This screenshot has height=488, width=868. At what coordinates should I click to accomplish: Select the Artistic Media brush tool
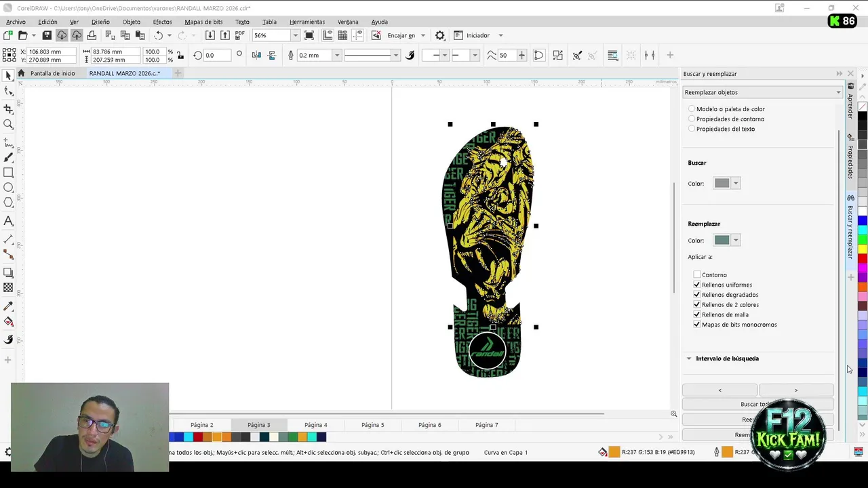pyautogui.click(x=8, y=157)
